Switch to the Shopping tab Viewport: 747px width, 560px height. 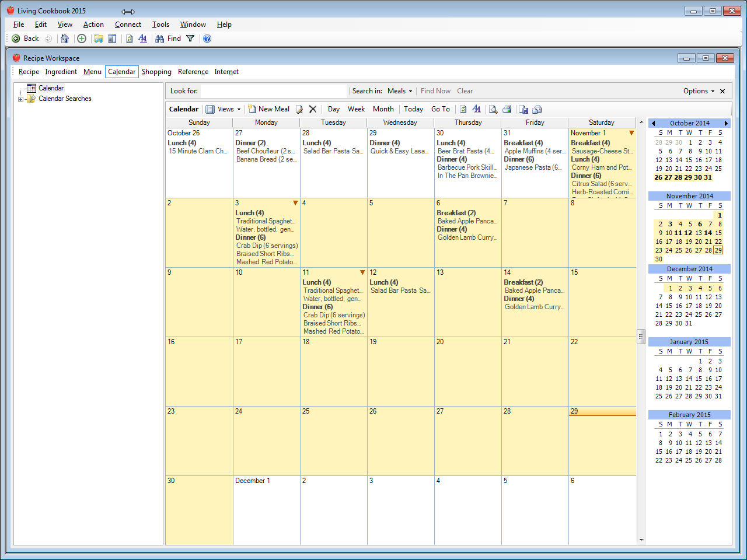pos(156,72)
